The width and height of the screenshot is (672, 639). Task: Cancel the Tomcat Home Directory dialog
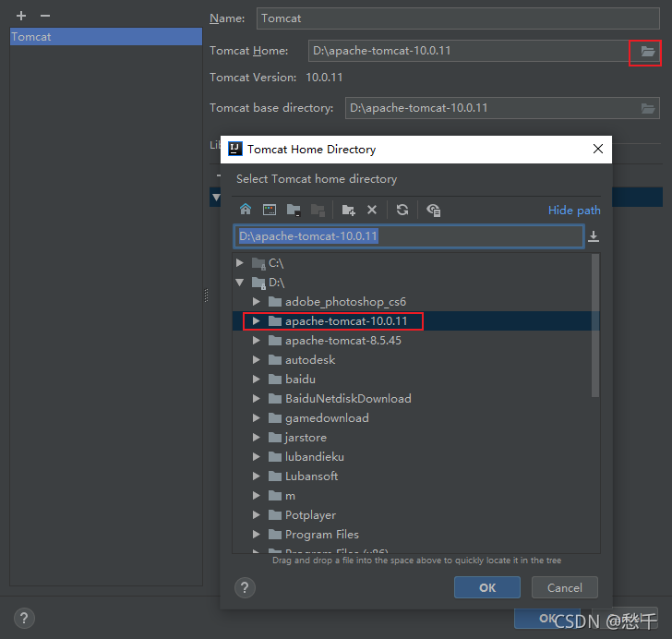click(x=564, y=587)
